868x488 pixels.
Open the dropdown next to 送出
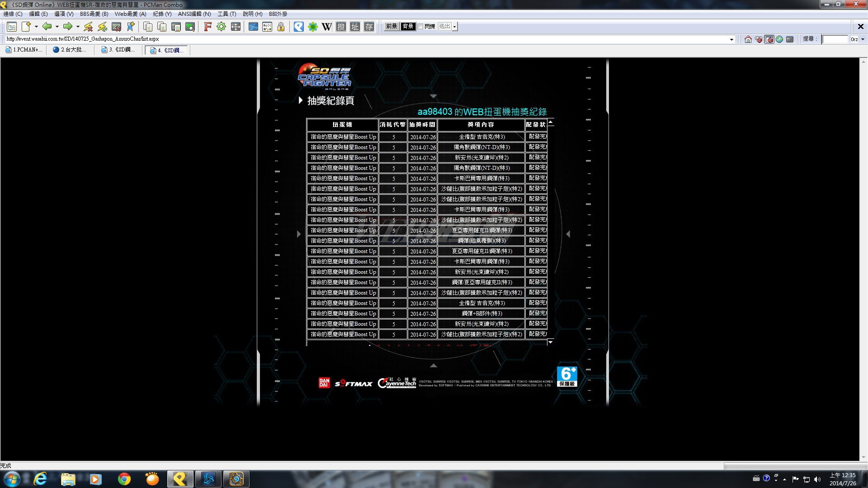click(x=455, y=27)
